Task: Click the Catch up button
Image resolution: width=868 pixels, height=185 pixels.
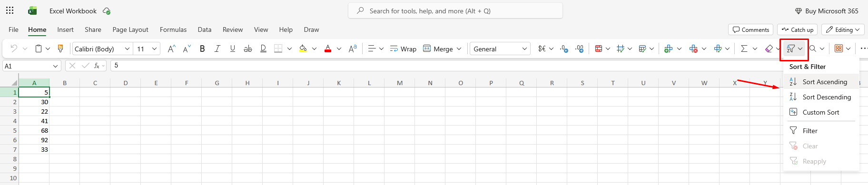Action: 797,29
